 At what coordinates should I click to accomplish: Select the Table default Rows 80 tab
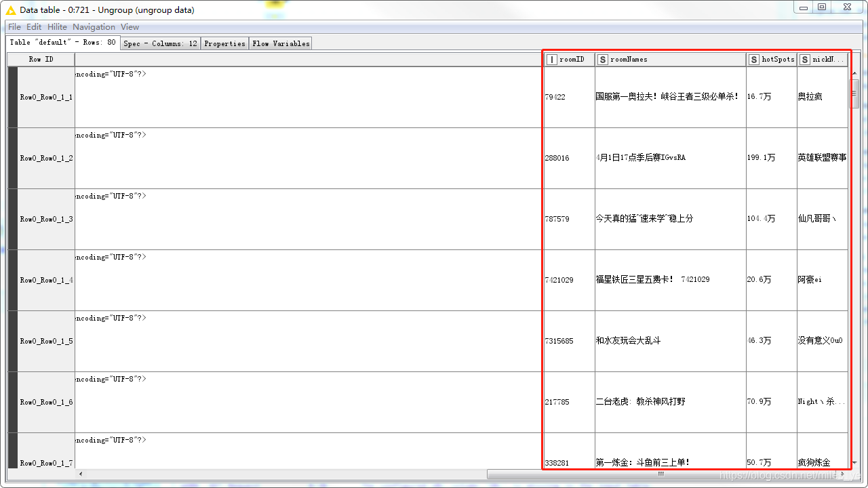[x=63, y=42]
